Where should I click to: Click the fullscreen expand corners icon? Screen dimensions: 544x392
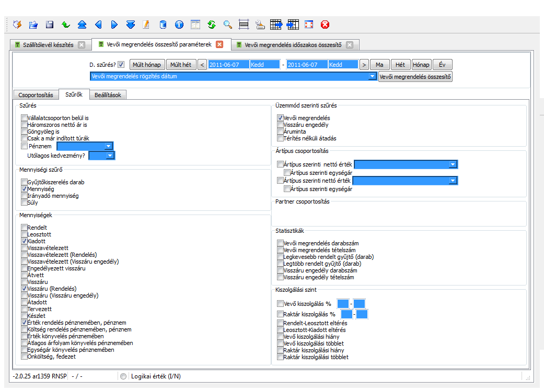click(x=309, y=25)
